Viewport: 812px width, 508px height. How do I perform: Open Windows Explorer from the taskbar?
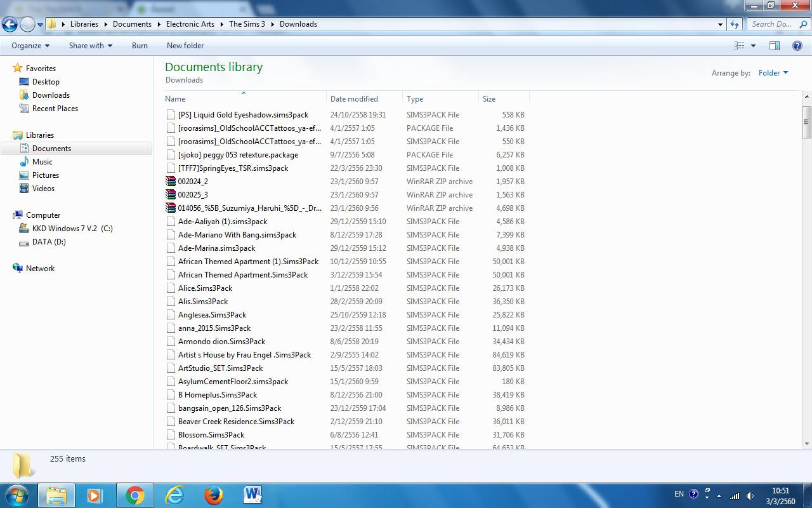coord(56,495)
